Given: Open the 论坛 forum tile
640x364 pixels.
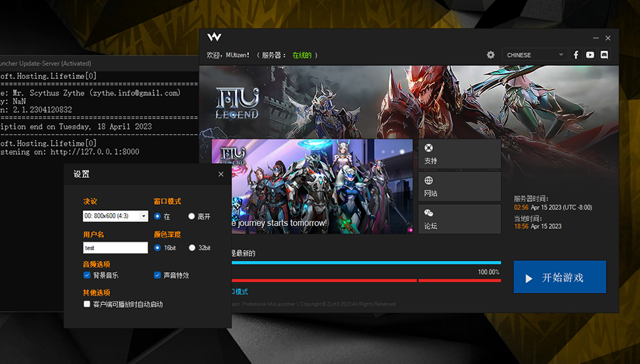Looking at the screenshot, I should [459, 219].
